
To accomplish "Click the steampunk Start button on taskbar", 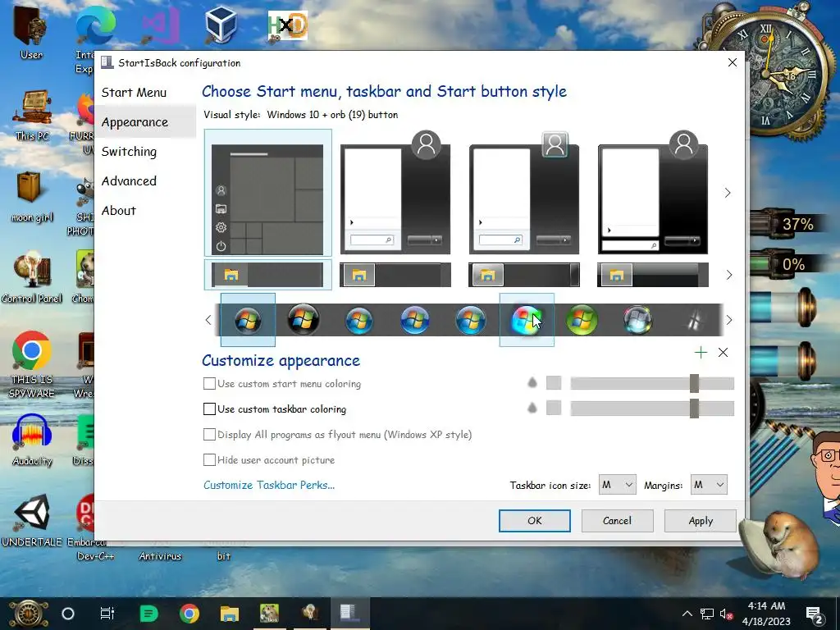I will [x=28, y=614].
